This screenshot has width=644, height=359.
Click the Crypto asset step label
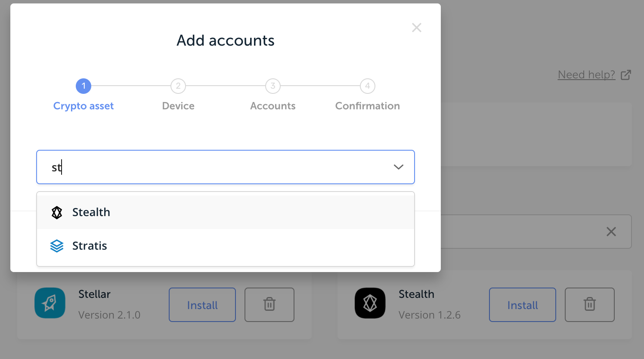[x=84, y=106]
